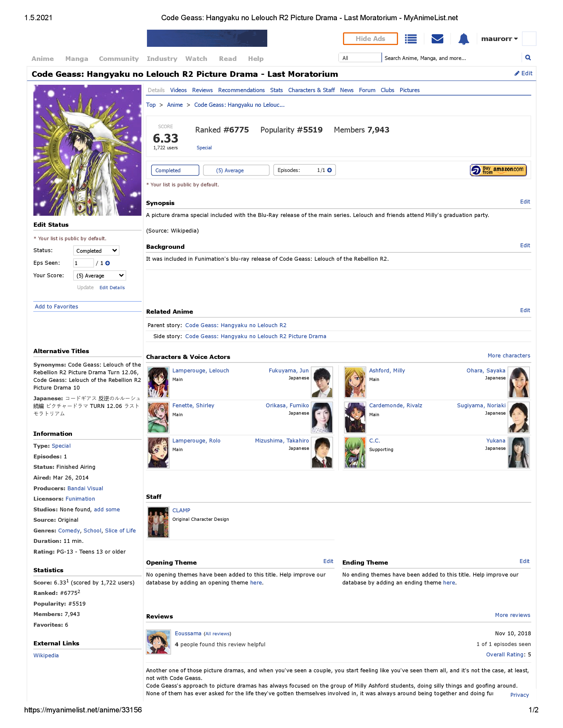Open maurorr user dropdown menu
The height and width of the screenshot is (728, 563).
click(499, 39)
